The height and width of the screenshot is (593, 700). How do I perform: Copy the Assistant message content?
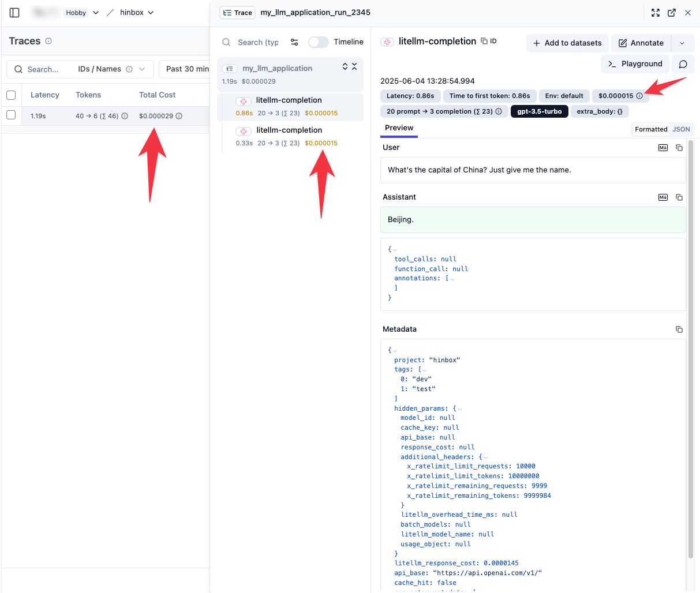[679, 197]
